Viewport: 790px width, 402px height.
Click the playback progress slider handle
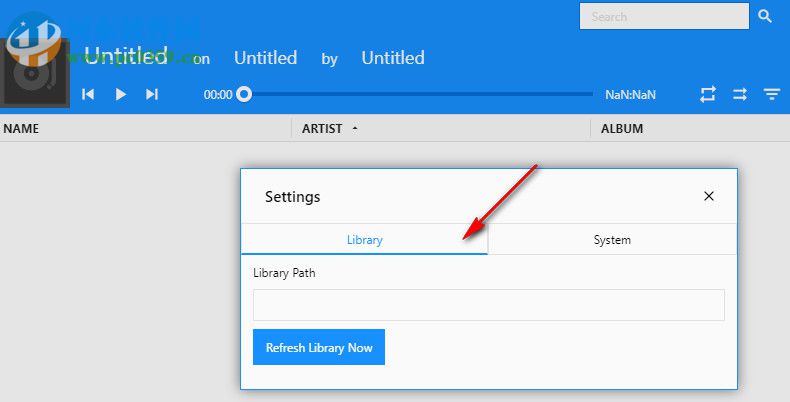(x=244, y=95)
